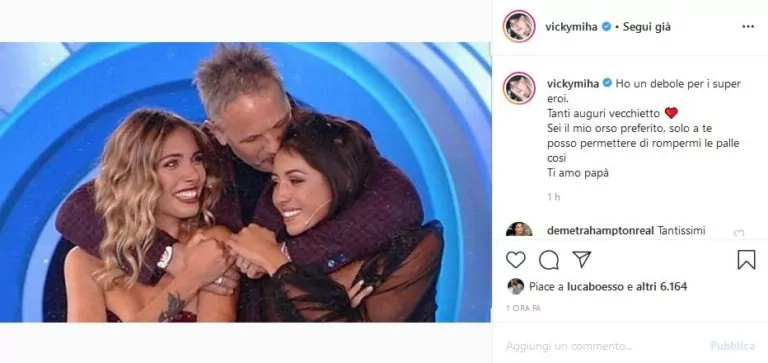Toggle 'Segui già' following status
The height and width of the screenshot is (363, 768).
point(647,27)
